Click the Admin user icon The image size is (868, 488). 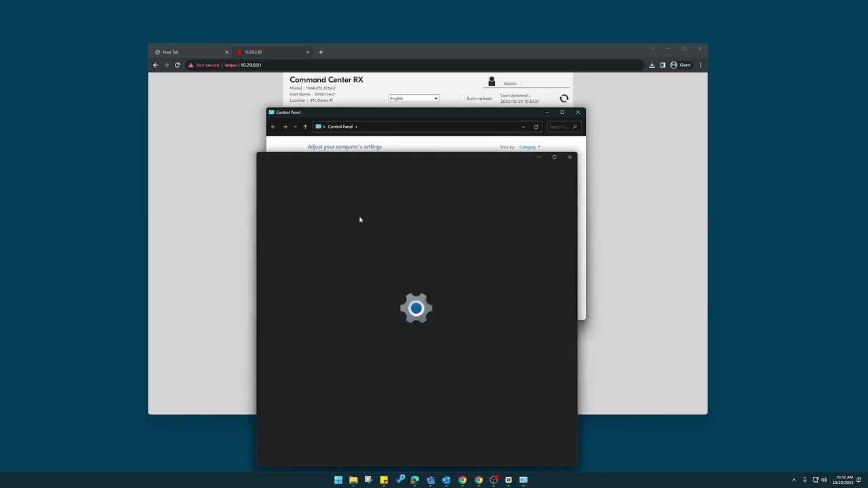tap(492, 81)
